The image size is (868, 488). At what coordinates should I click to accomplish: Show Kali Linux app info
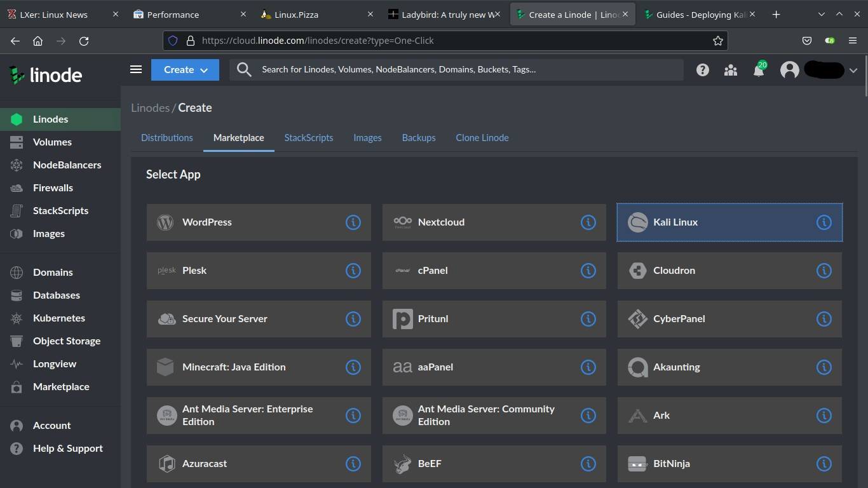pyautogui.click(x=824, y=222)
